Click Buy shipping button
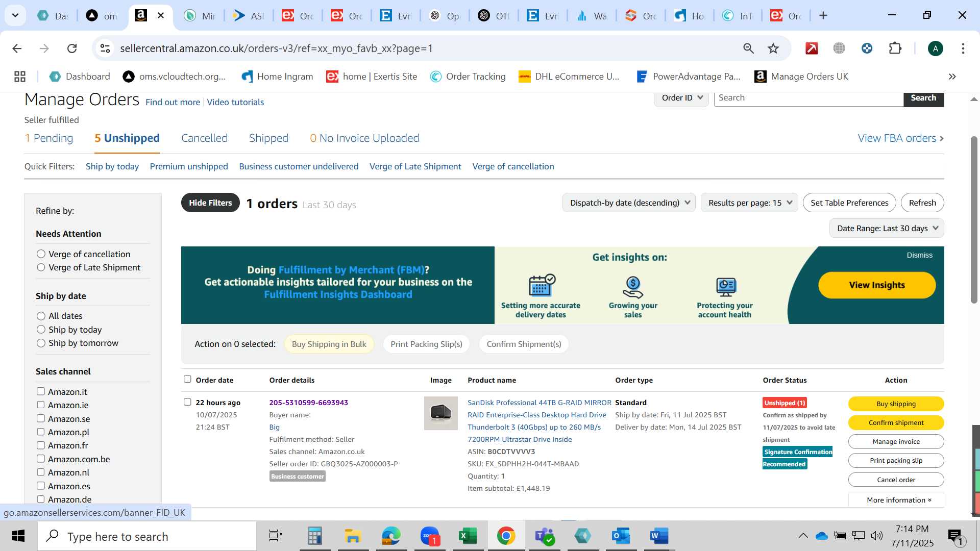Viewport: 980px width, 551px height. point(896,404)
